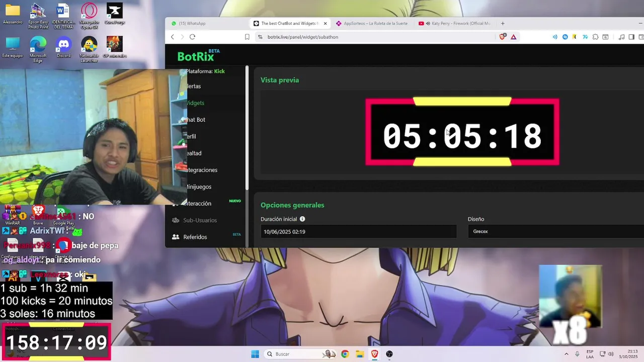Open File Explorer from taskbar

coord(360,354)
